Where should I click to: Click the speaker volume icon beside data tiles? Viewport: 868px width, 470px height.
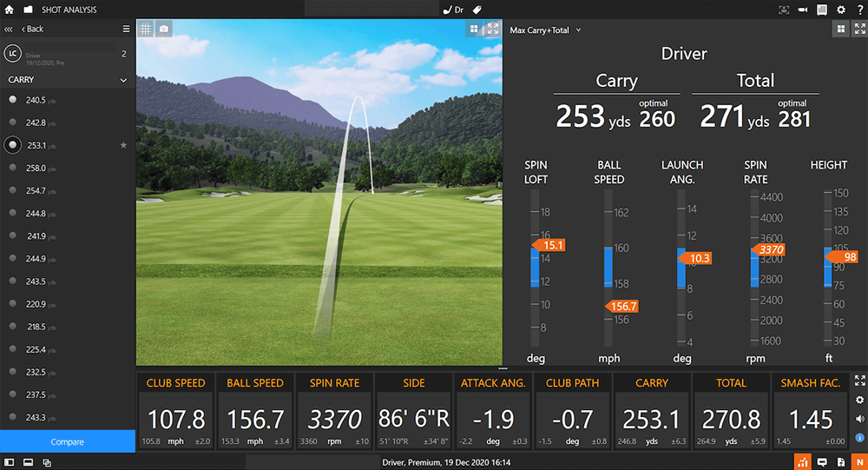point(859,419)
